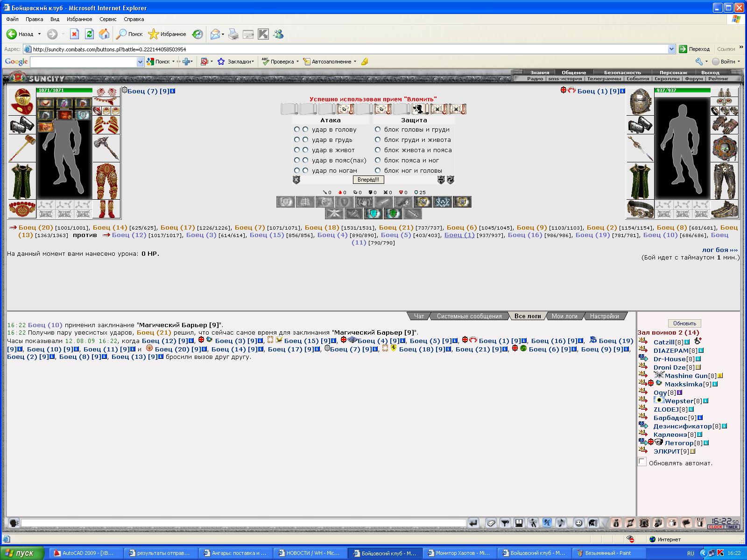This screenshot has width=747, height=560.
Task: Click the reset shield icon left of Вперёд
Action: [x=296, y=180]
